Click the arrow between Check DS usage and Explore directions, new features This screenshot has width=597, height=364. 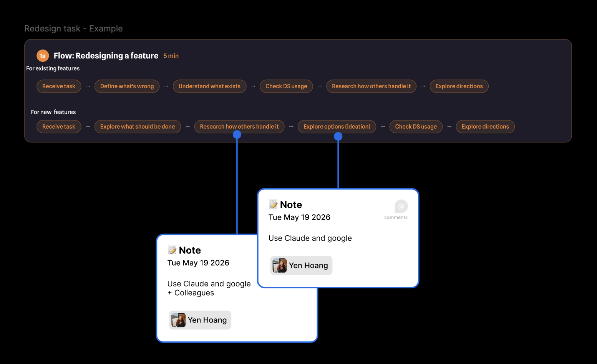pos(449,126)
